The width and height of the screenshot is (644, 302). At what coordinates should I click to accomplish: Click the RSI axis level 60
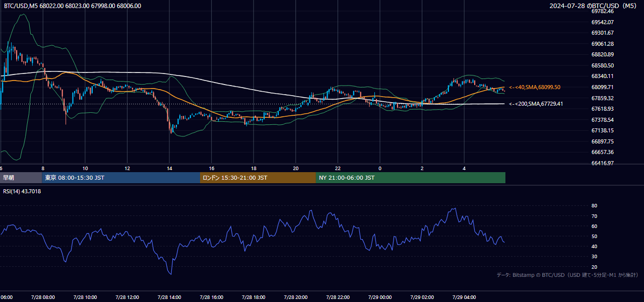pyautogui.click(x=594, y=226)
